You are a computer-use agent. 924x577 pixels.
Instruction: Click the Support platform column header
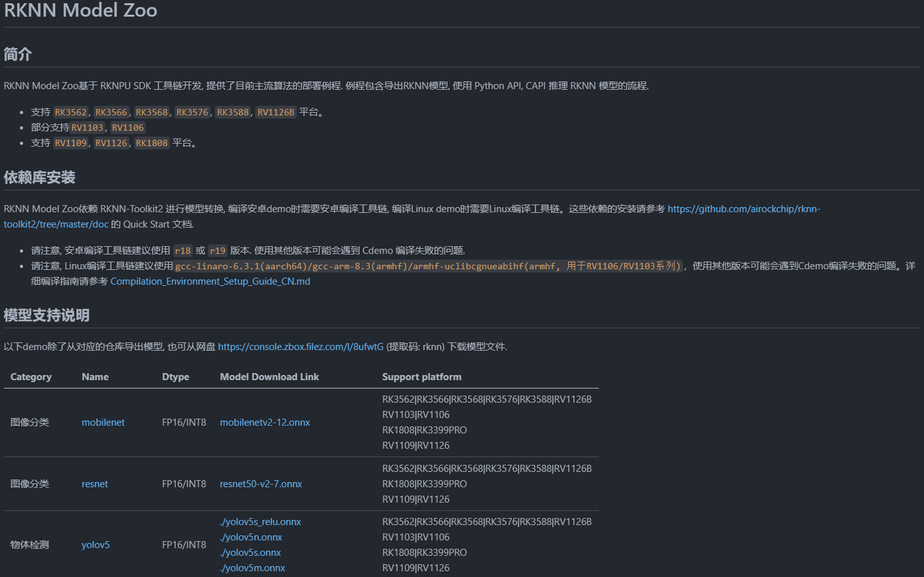[x=422, y=377]
